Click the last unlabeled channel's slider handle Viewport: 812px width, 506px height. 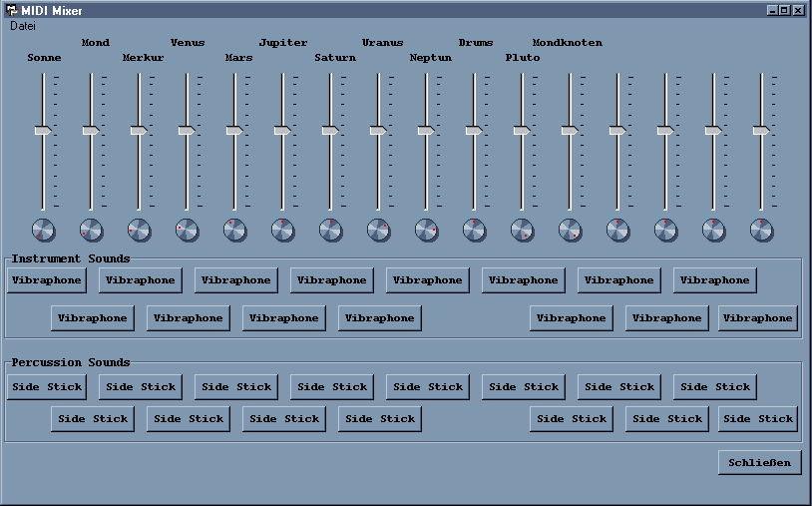tap(761, 130)
